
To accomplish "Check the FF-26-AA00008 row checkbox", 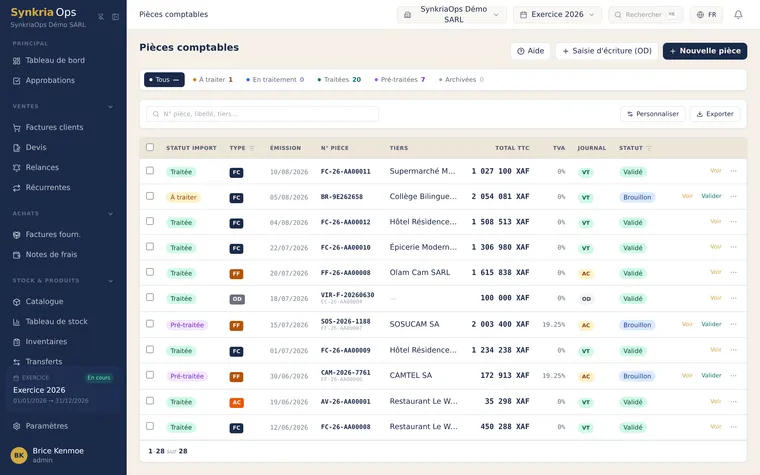I will [150, 272].
